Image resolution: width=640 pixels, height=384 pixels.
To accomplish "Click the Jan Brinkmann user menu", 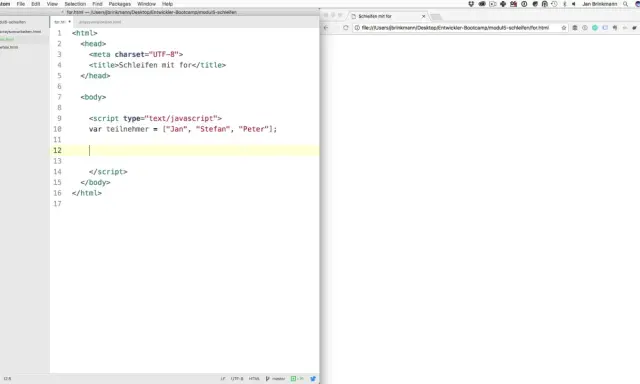I will (x=600, y=4).
